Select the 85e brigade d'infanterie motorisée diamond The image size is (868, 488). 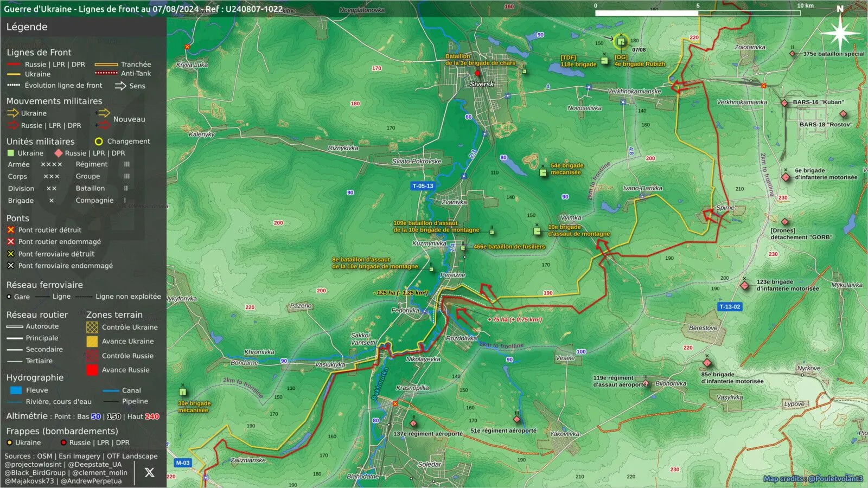(707, 363)
